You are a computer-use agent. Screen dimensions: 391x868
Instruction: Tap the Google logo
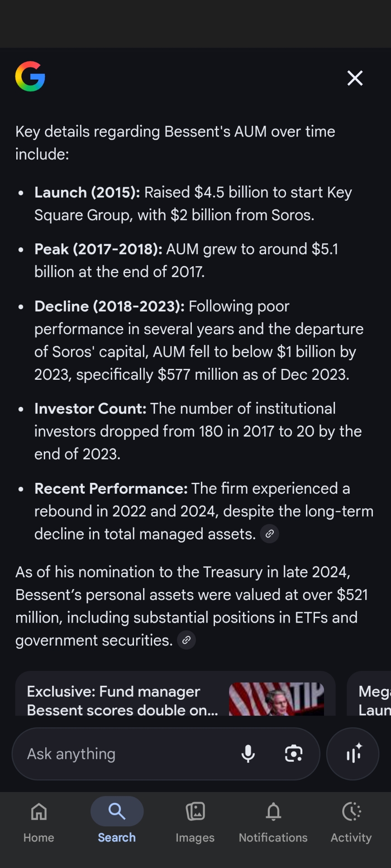(30, 76)
